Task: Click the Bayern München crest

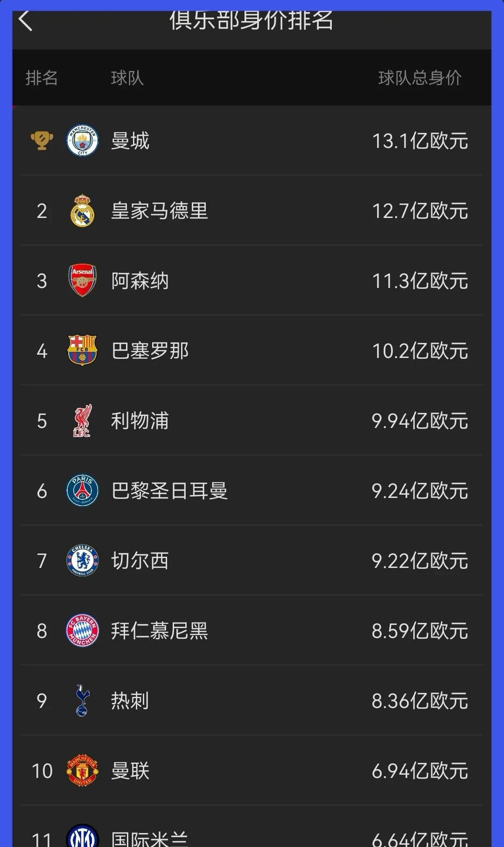Action: 83,630
